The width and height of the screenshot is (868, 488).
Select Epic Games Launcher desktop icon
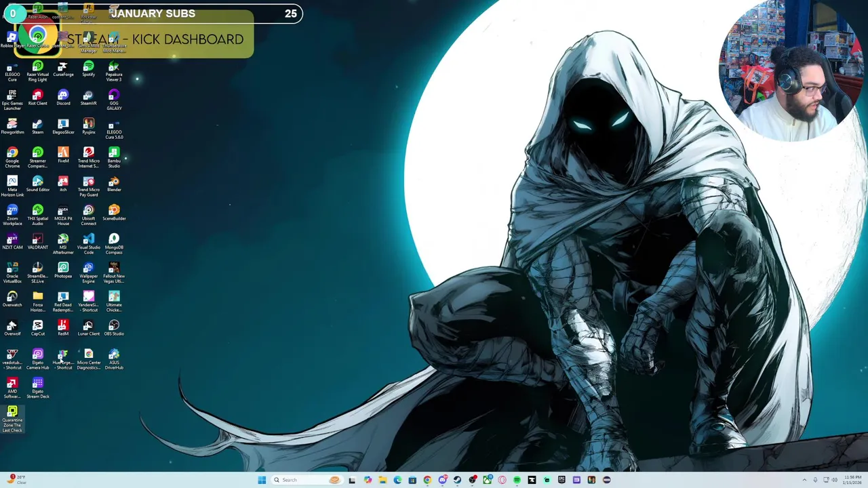[x=12, y=100]
